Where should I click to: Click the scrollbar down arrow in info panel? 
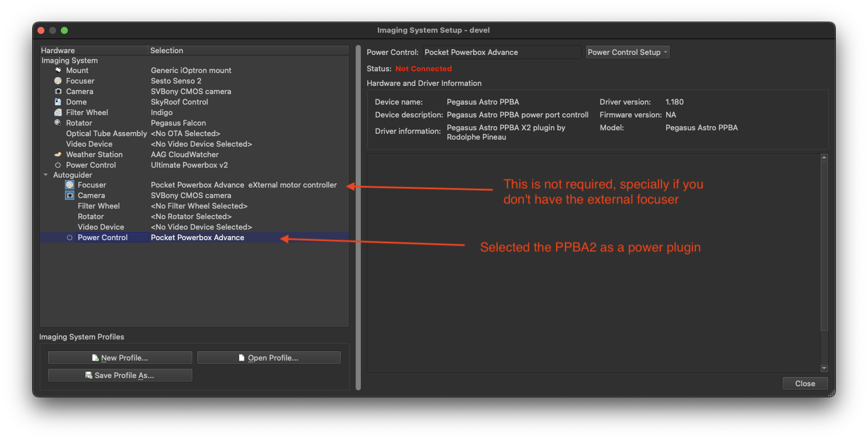(824, 368)
